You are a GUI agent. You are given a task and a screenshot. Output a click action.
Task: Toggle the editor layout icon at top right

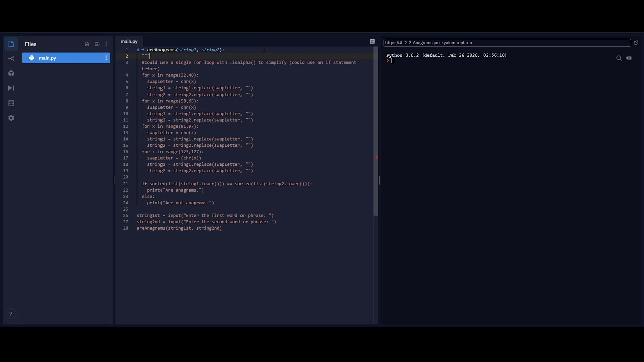coord(372,41)
